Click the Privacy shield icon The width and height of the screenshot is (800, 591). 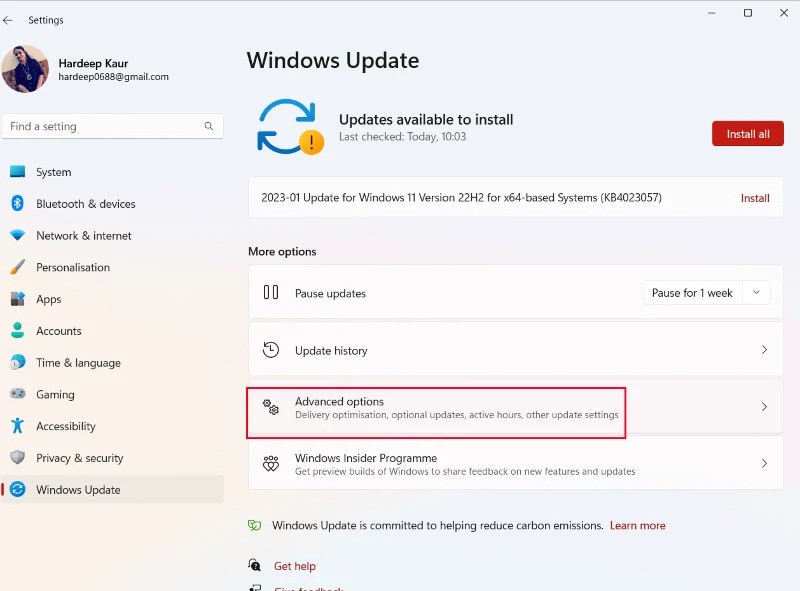[x=17, y=457]
